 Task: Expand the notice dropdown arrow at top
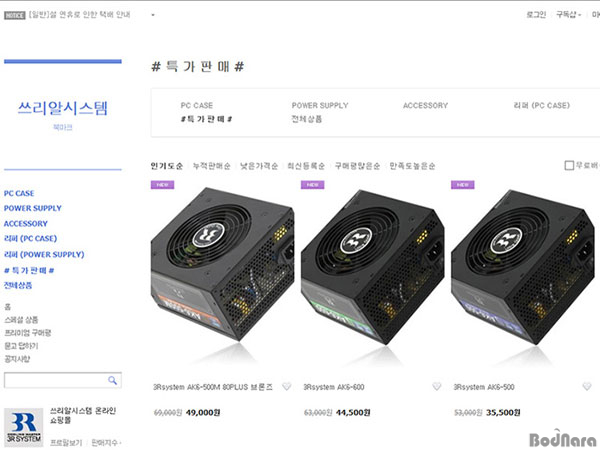[x=153, y=15]
